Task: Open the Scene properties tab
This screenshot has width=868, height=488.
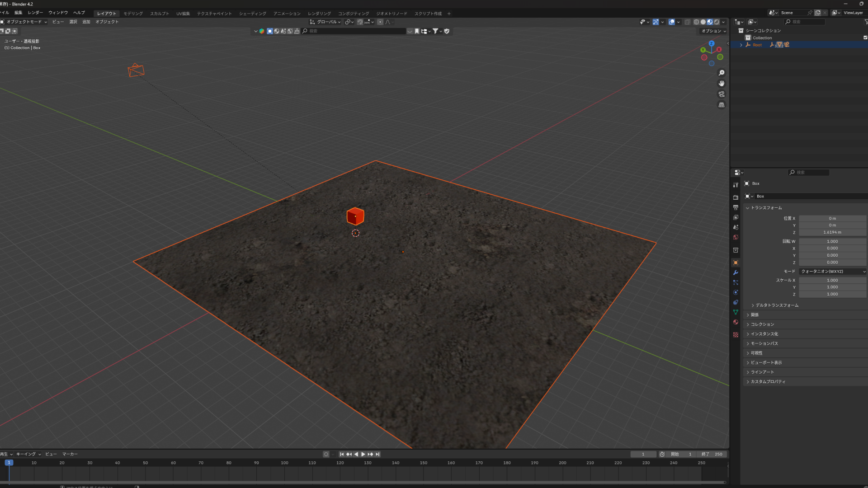Action: coord(736,227)
